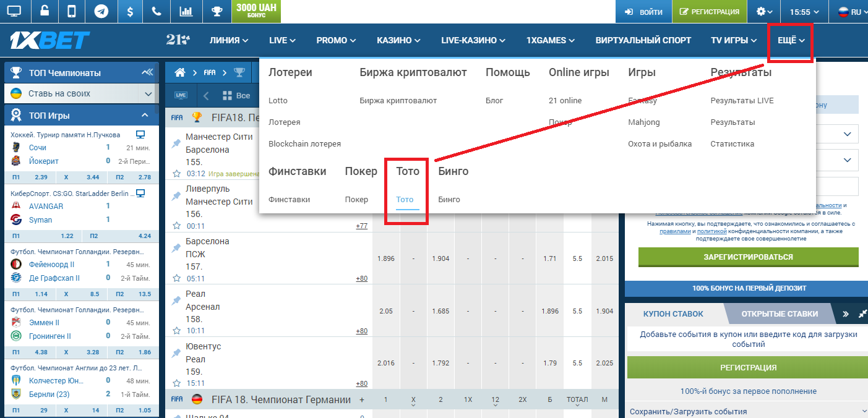Favorite the Ливерпуль – Манчестер Сити star
The width and height of the screenshot is (868, 418).
click(x=176, y=226)
